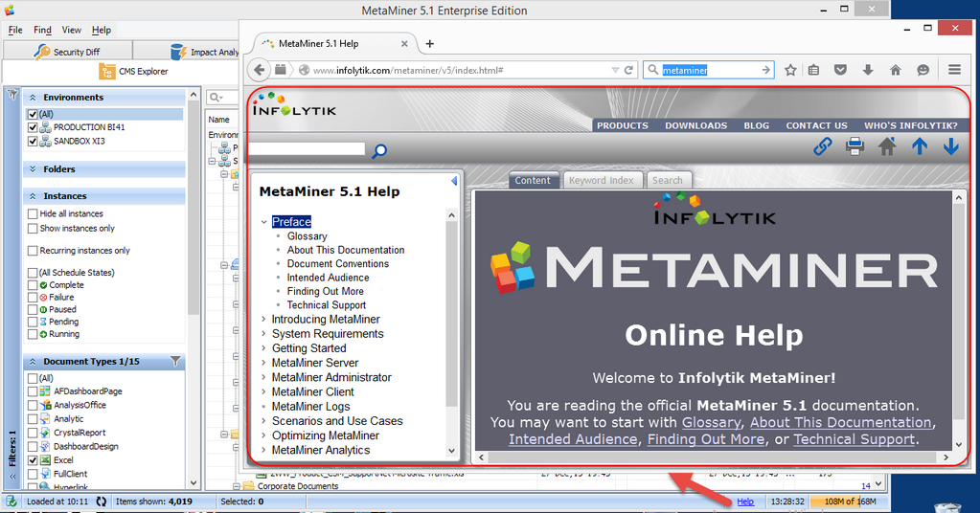Open the bookmarks list icon in browser
Screen dimensions: 980x513
(813, 70)
